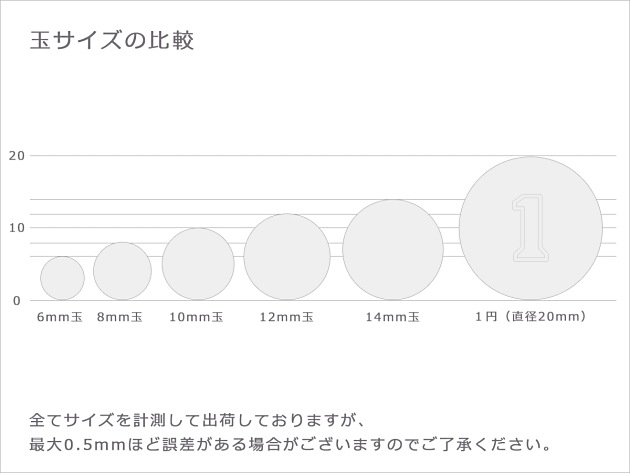Click the top gridline at 20
This screenshot has height=473, width=630.
point(250,156)
